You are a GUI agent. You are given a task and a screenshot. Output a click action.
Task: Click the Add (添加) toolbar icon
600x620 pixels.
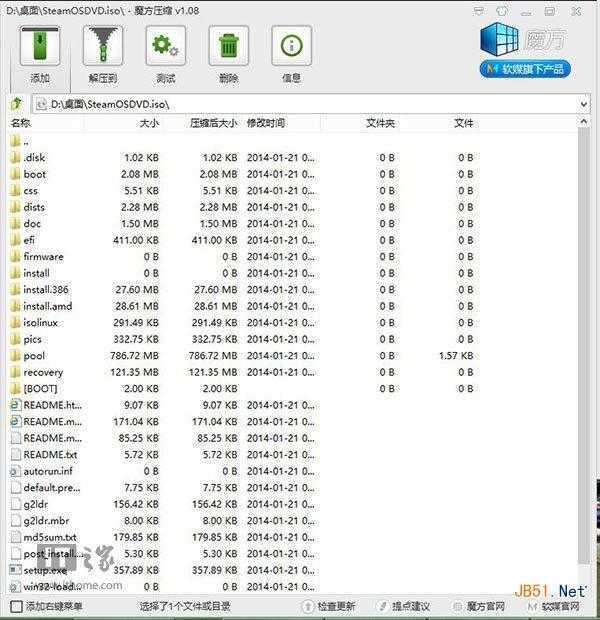pos(40,46)
